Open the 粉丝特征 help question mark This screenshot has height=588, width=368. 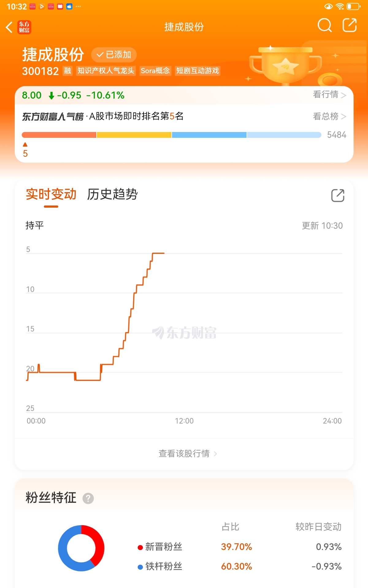tap(88, 498)
